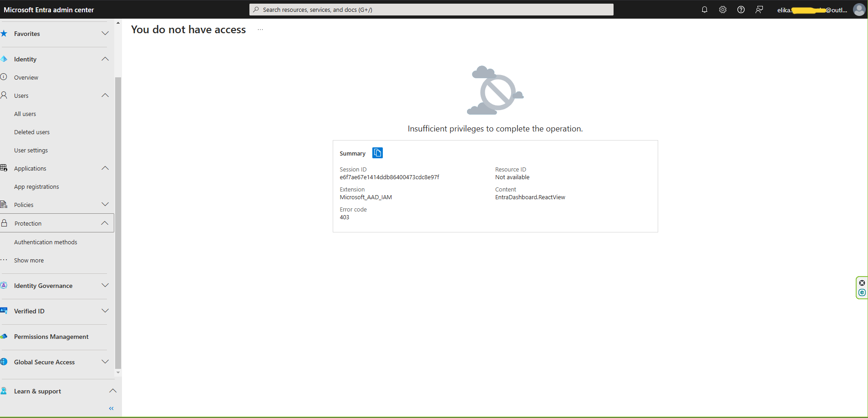Click the Applications grid icon
This screenshot has width=868, height=418.
4,168
